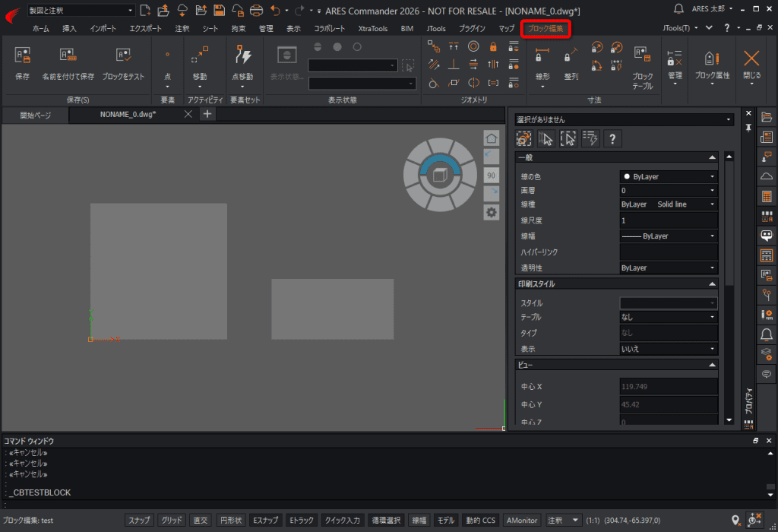Image resolution: width=778 pixels, height=532 pixels.
Task: Click the 名前を付けて保存 (Save As) block icon
Action: 68,55
